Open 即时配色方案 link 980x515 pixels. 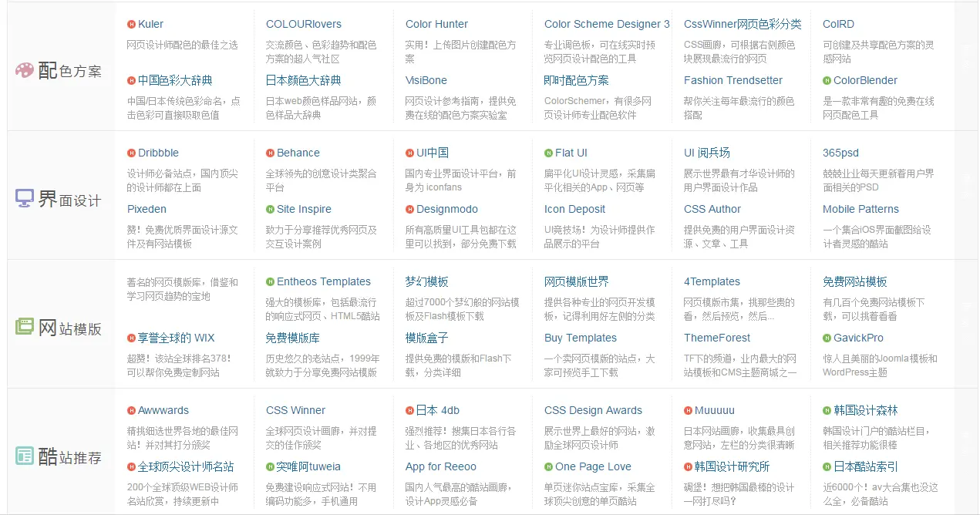click(577, 80)
